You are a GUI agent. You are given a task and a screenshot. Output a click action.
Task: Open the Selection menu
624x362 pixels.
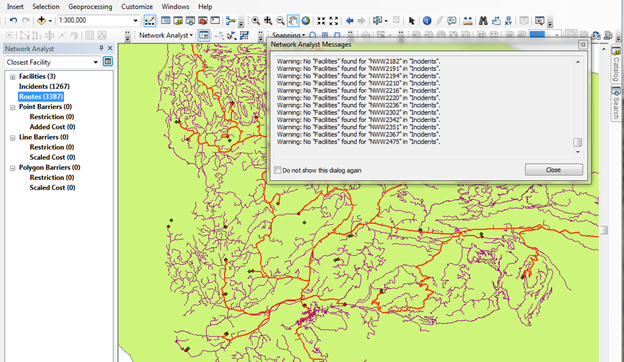(46, 7)
